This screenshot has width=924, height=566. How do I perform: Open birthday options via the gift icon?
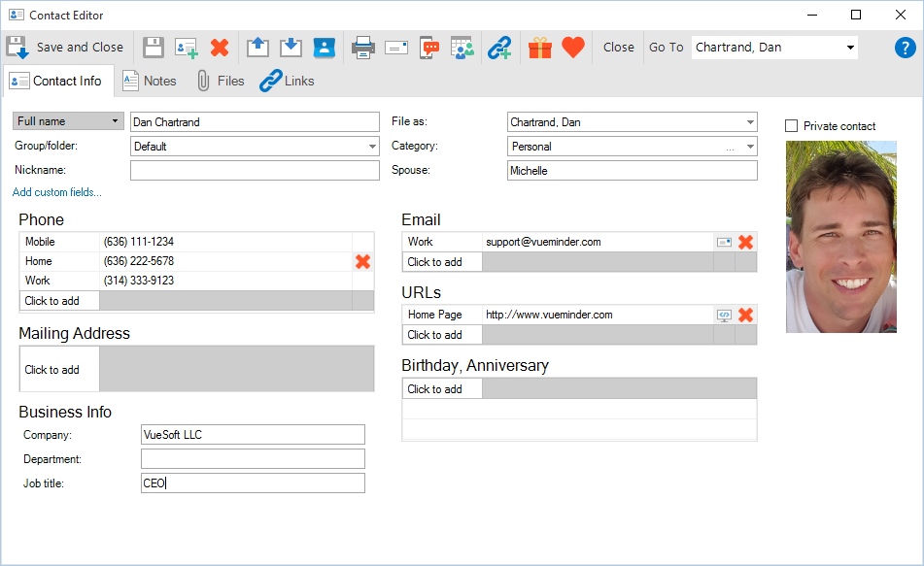point(540,46)
